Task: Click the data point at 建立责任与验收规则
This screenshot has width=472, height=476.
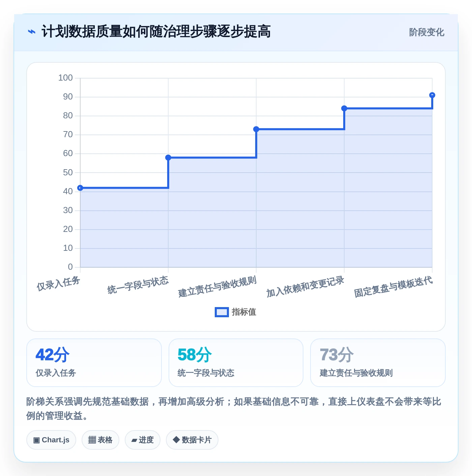Action: [256, 129]
